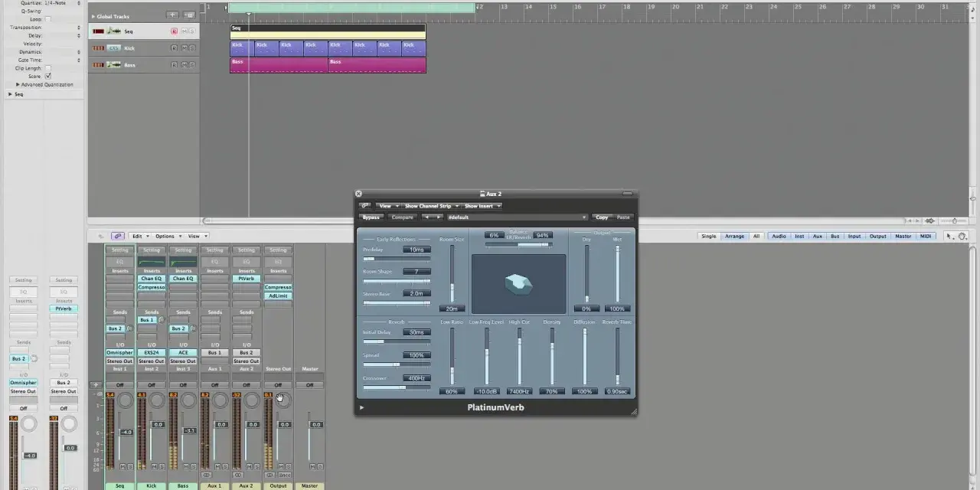Enable the Loop checkbox in the inspector
980x490 pixels.
click(x=47, y=19)
